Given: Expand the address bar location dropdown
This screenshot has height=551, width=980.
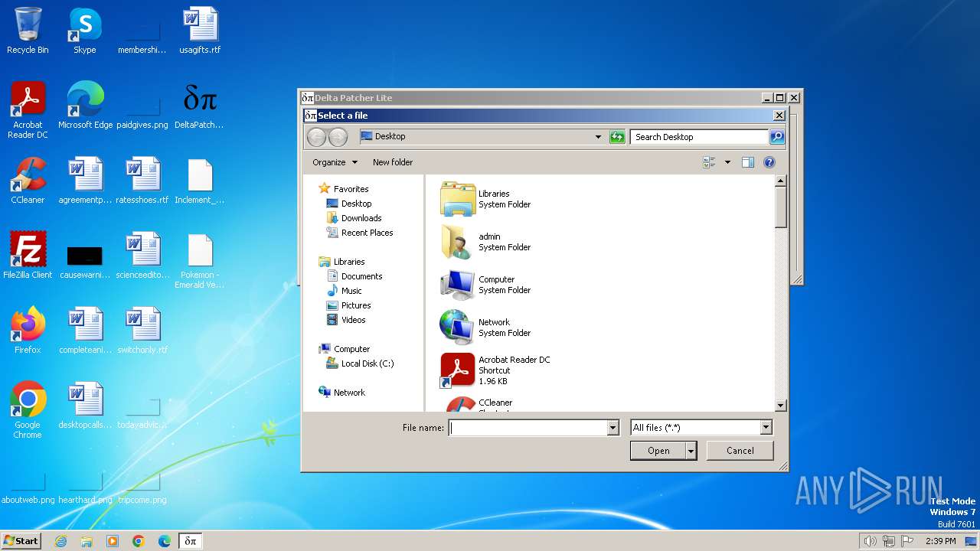Looking at the screenshot, I should 598,137.
